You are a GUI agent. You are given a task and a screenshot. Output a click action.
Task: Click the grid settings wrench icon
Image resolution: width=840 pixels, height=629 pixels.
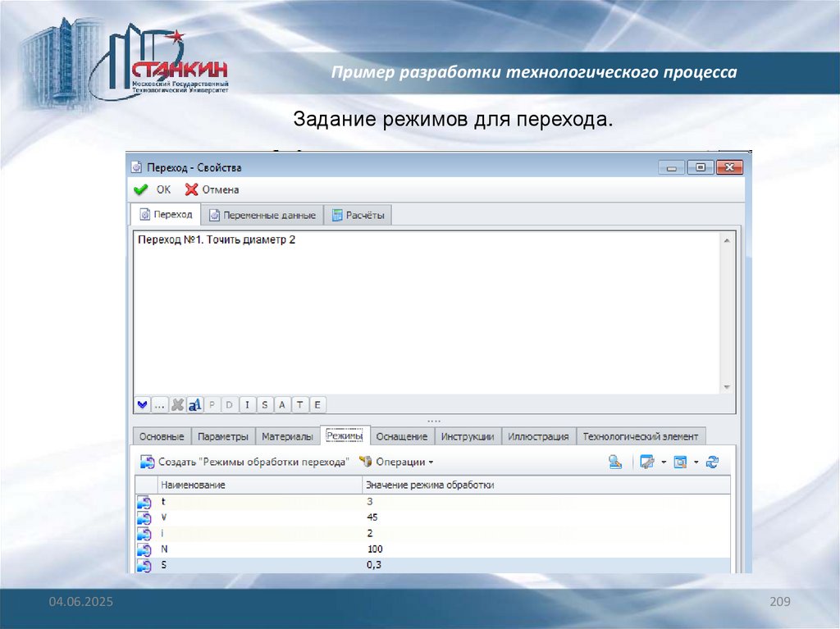click(646, 462)
